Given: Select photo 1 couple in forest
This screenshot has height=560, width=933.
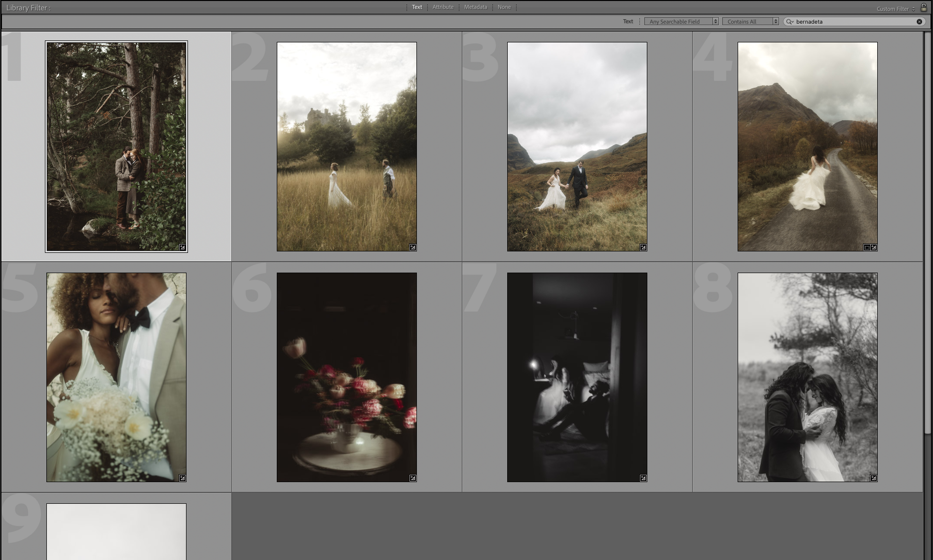Looking at the screenshot, I should pos(116,146).
